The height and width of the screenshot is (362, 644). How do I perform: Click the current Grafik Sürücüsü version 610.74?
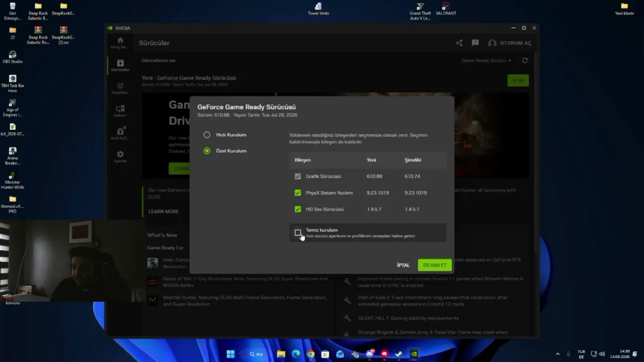pos(412,176)
